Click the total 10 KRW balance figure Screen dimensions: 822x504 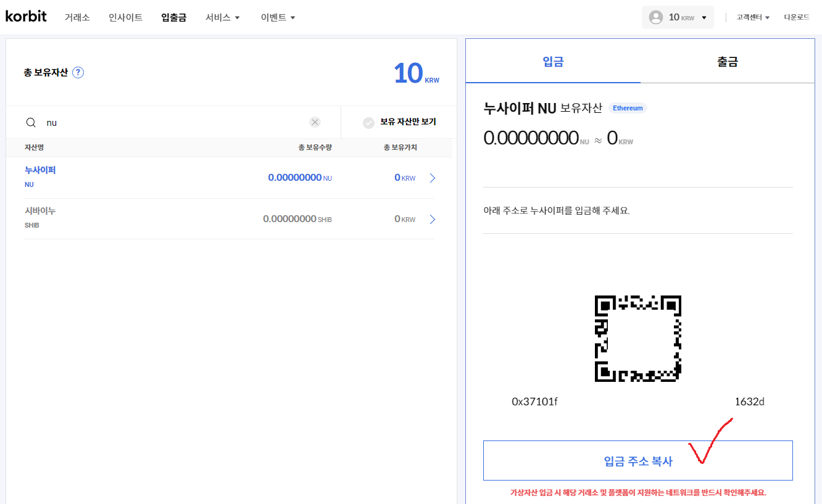tap(417, 73)
